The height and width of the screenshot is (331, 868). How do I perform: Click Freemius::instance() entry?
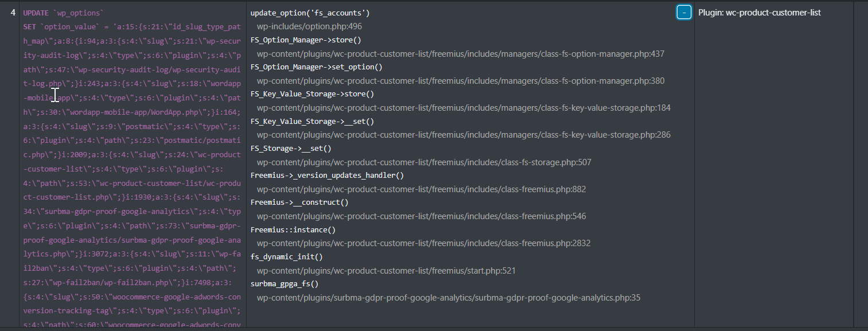click(x=293, y=229)
